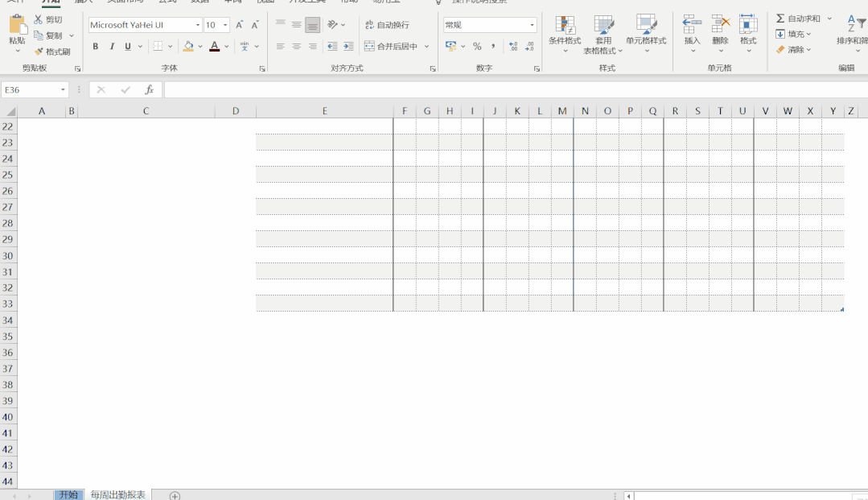Switch to the 每周出勤报表 sheet tab
The width and height of the screenshot is (868, 500).
[x=118, y=494]
